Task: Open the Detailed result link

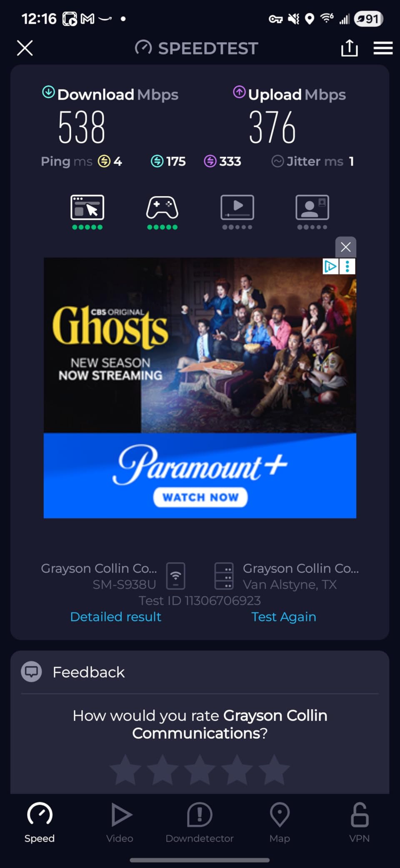Action: coord(115,616)
